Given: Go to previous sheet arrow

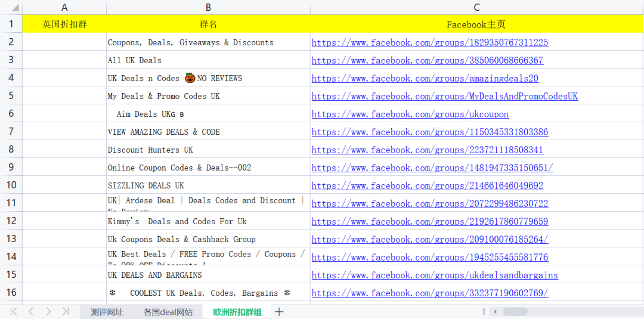Looking at the screenshot, I should pos(31,312).
